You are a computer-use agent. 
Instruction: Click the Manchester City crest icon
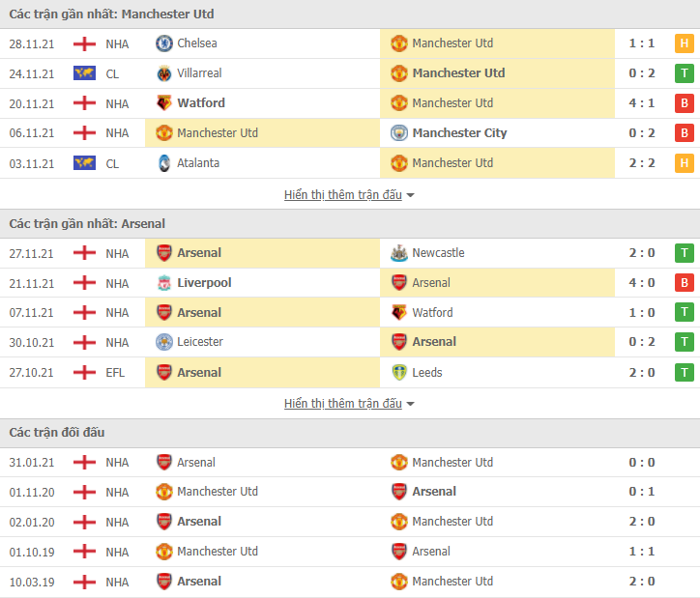click(x=398, y=133)
